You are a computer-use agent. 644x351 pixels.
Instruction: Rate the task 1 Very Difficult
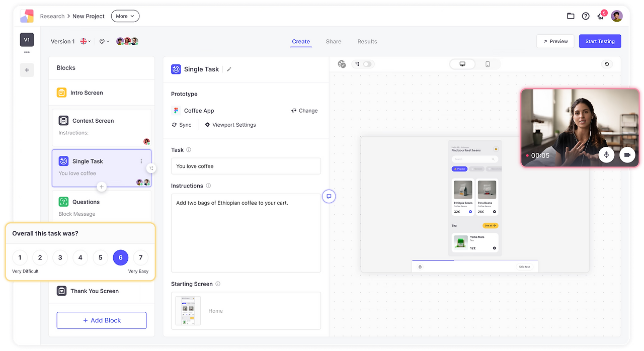coord(20,257)
